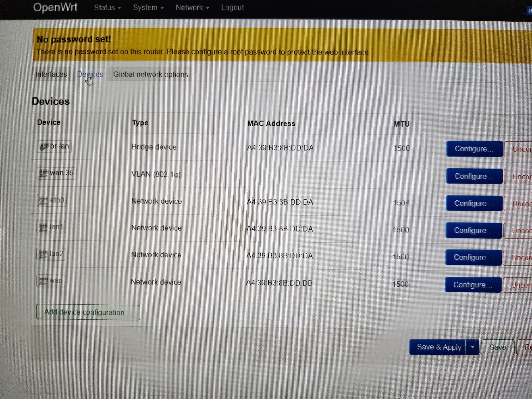
Task: Click the 'No password set!' warning heading
Action: (x=74, y=39)
